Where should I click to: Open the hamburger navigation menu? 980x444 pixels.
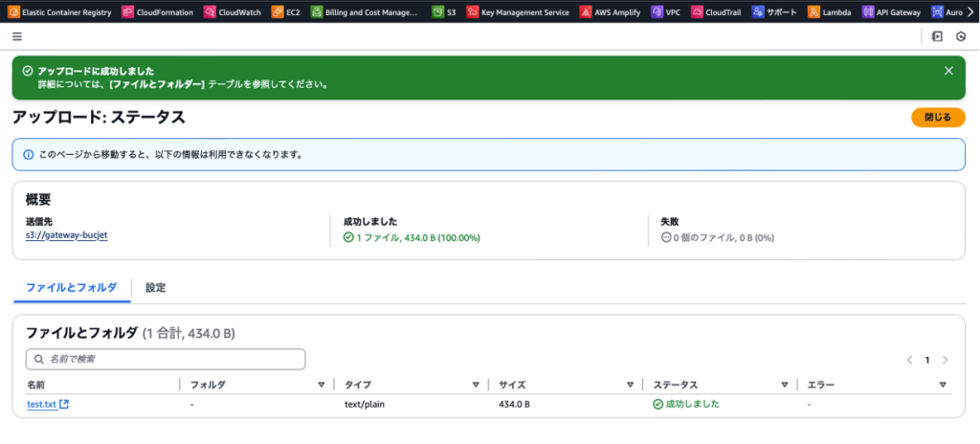pyautogui.click(x=17, y=37)
